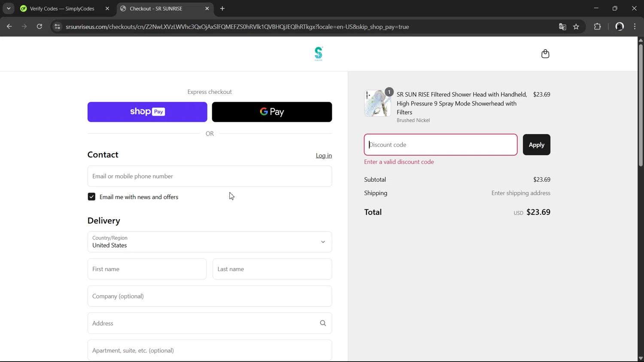
Task: Click the scrollbar down arrow
Action: pyautogui.click(x=641, y=358)
